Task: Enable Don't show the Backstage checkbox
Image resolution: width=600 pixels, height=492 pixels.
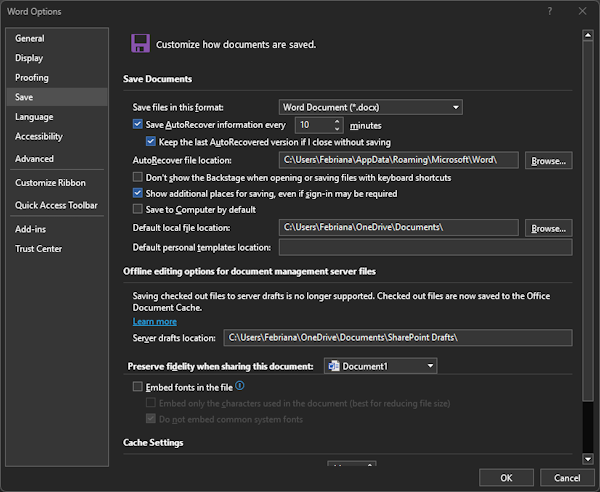Action: click(137, 177)
